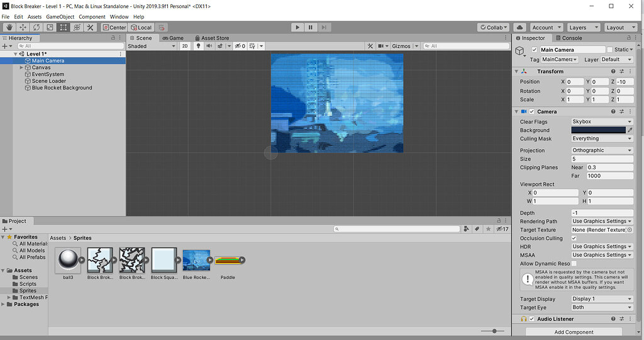Image resolution: width=644 pixels, height=340 pixels.
Task: Open scene camera settings icon
Action: 380,46
